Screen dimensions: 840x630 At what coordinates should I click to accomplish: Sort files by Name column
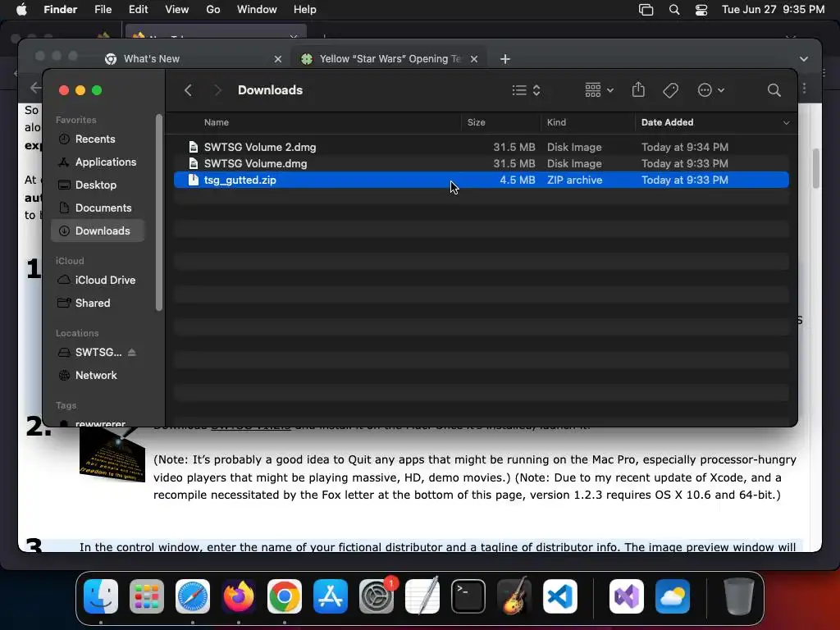(217, 122)
